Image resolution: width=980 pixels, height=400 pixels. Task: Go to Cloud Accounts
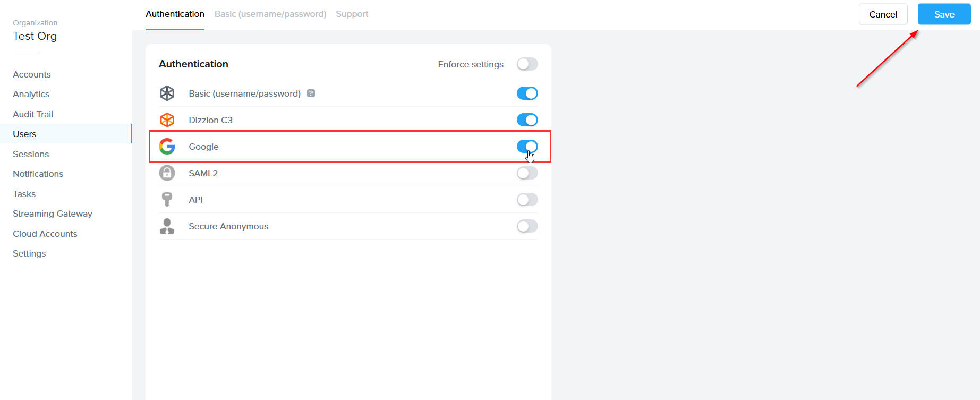[45, 234]
